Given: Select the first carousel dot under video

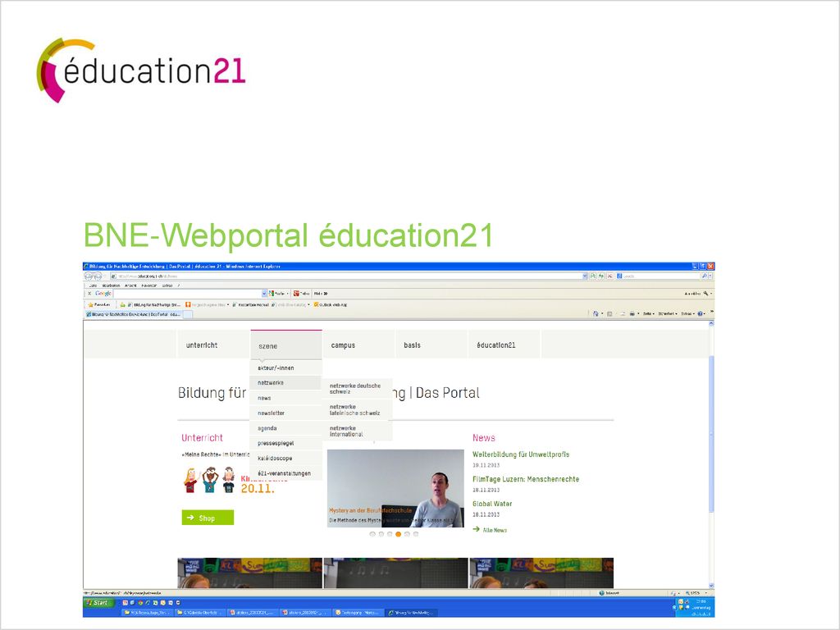Looking at the screenshot, I should 372,534.
